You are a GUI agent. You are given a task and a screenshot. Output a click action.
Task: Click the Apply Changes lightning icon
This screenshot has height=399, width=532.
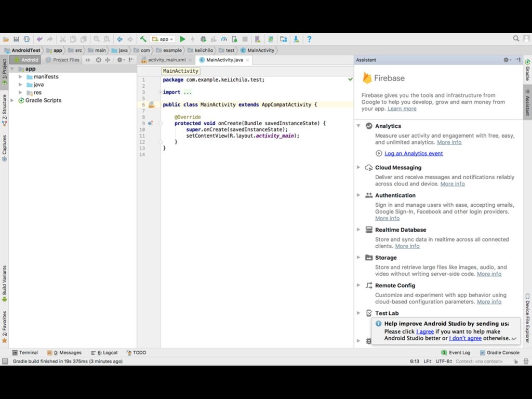coord(193,39)
